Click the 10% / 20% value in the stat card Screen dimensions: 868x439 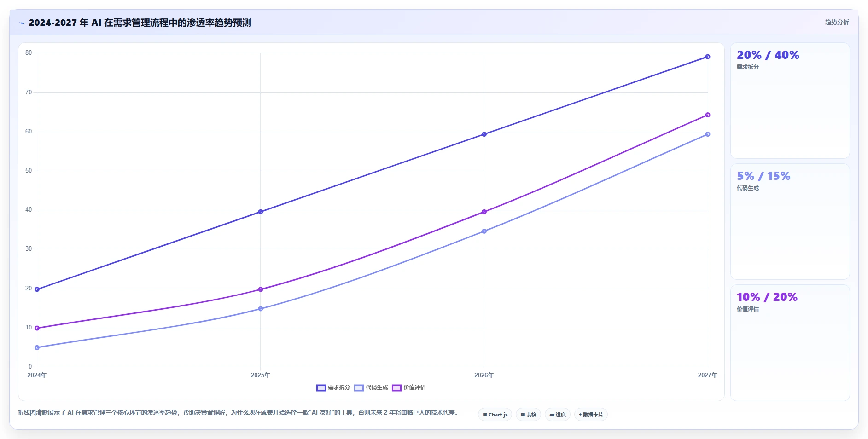click(767, 297)
